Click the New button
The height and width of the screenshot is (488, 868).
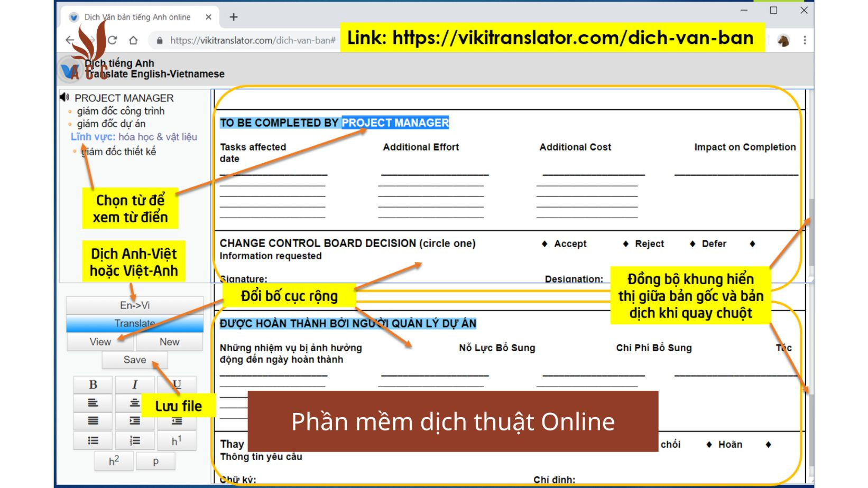pos(170,342)
